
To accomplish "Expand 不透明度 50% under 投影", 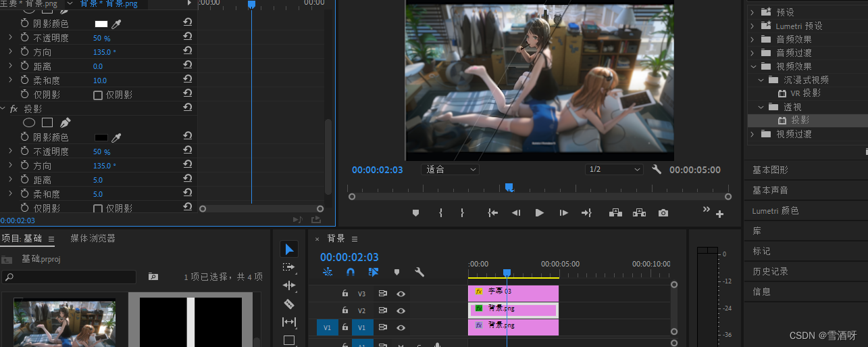I will [x=10, y=152].
